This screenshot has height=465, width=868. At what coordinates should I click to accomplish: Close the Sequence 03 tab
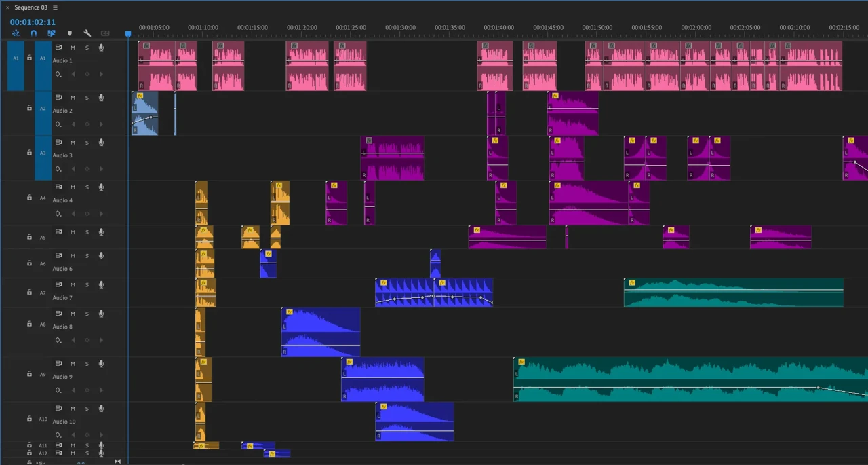coord(7,7)
